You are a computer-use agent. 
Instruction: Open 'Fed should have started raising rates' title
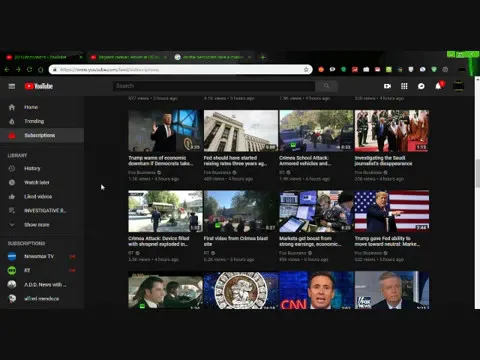[235, 161]
